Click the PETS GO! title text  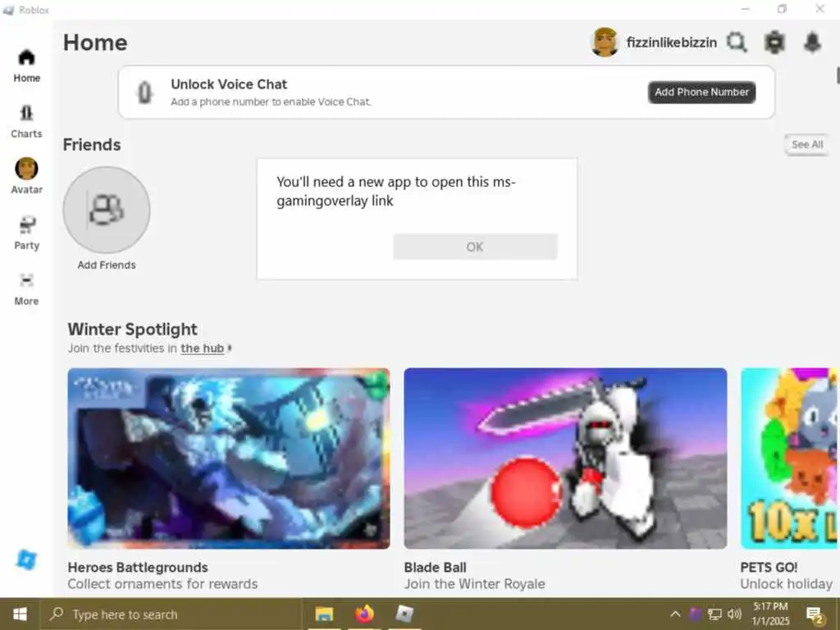pyautogui.click(x=769, y=568)
